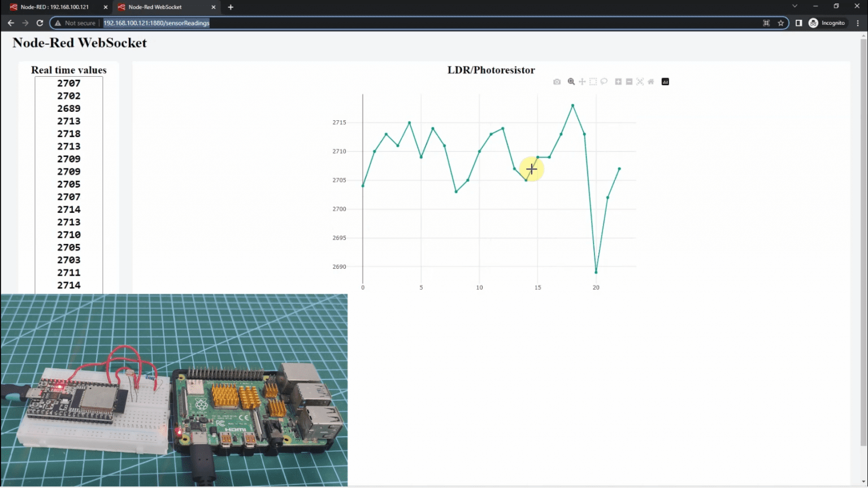Screen dimensions: 868x488
Task: Autoscale the chart axes
Action: pyautogui.click(x=640, y=81)
